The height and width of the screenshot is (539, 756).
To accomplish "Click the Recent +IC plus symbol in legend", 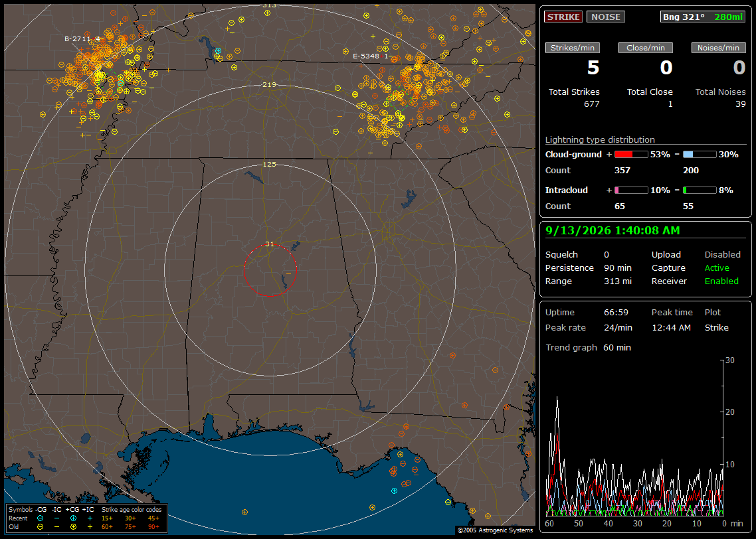I will pyautogui.click(x=90, y=518).
